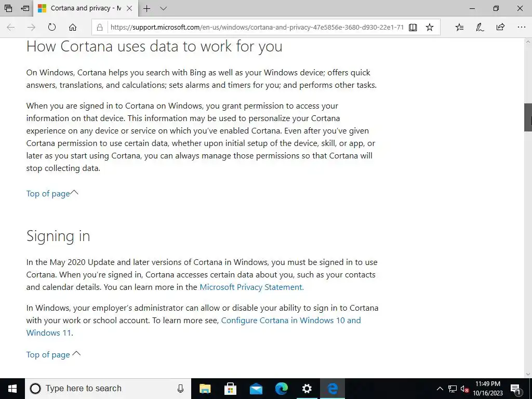This screenshot has height=399, width=532.
Task: Go forward to next page
Action: tap(31, 27)
